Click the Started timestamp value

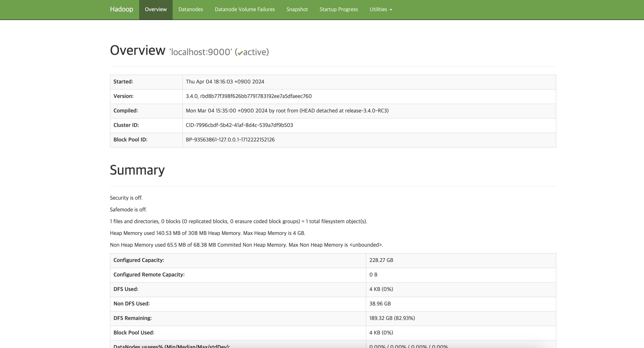(225, 82)
